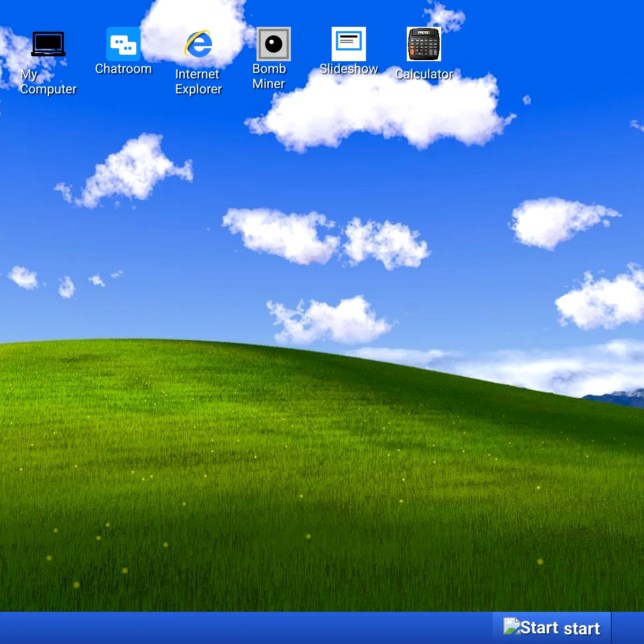Launch the Chatroom speech bubbles icon
The width and height of the screenshot is (644, 644).
click(x=123, y=44)
